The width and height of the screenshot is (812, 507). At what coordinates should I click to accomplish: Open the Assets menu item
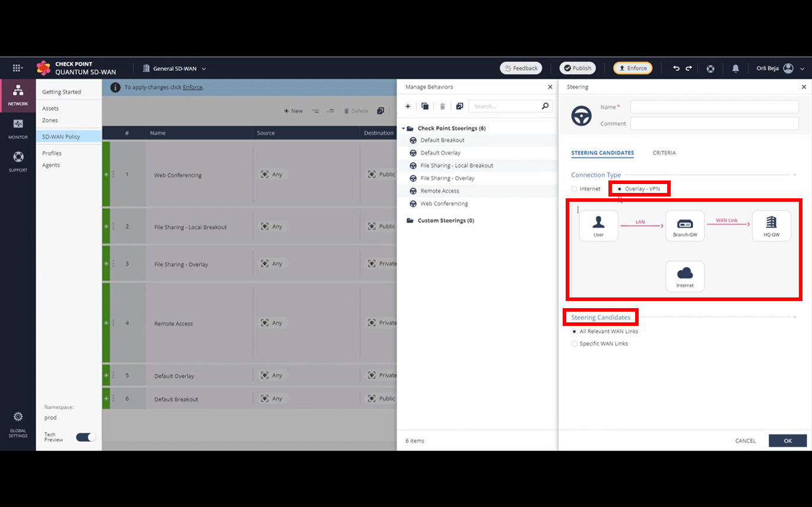[x=50, y=109]
